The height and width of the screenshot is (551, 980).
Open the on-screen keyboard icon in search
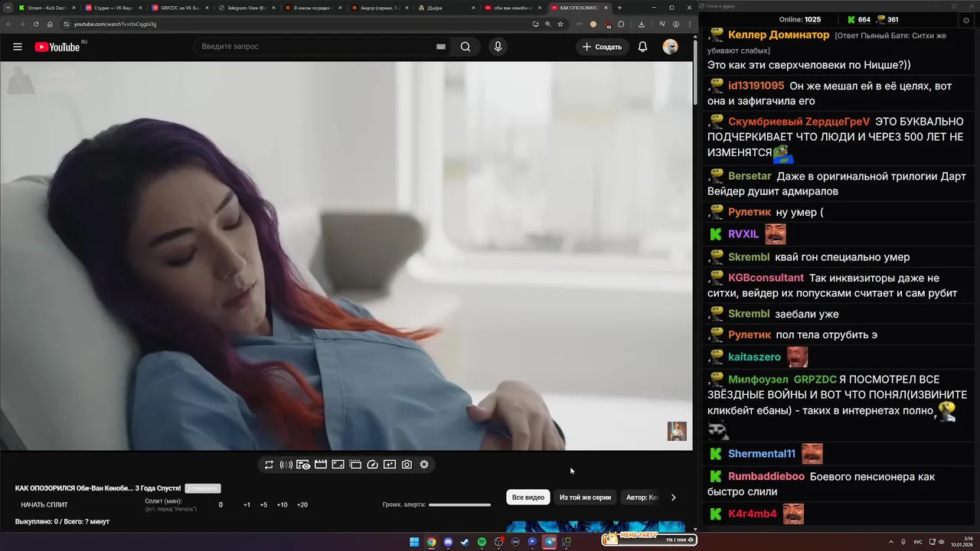click(x=441, y=47)
